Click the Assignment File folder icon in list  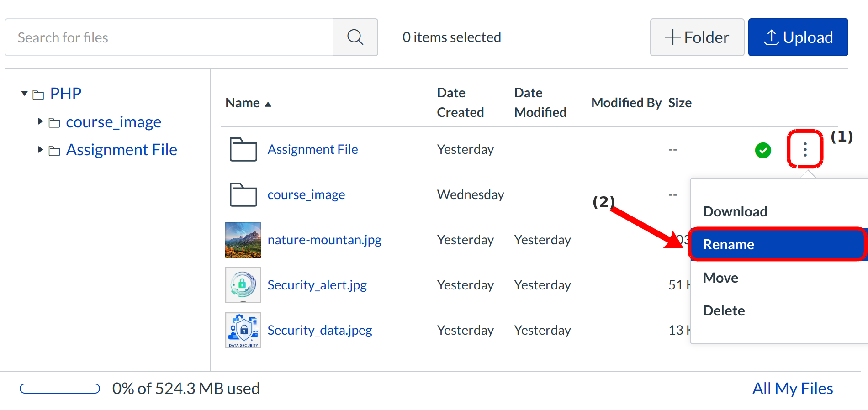pyautogui.click(x=243, y=149)
